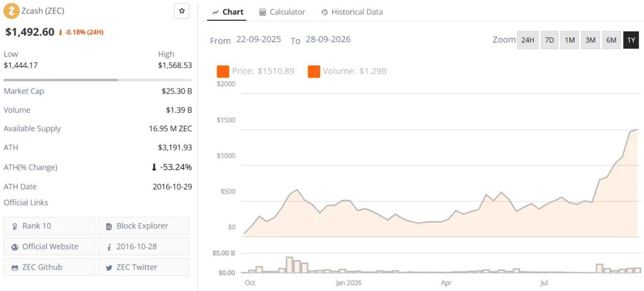Click the High value $1,568.53

point(175,65)
